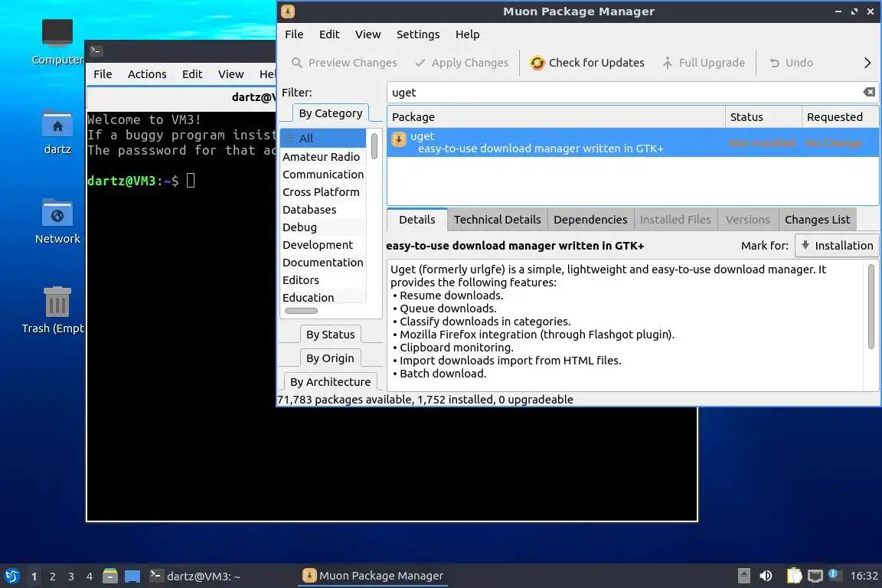Open terminal Edit menu
Image resolution: width=882 pixels, height=588 pixels.
pos(192,74)
